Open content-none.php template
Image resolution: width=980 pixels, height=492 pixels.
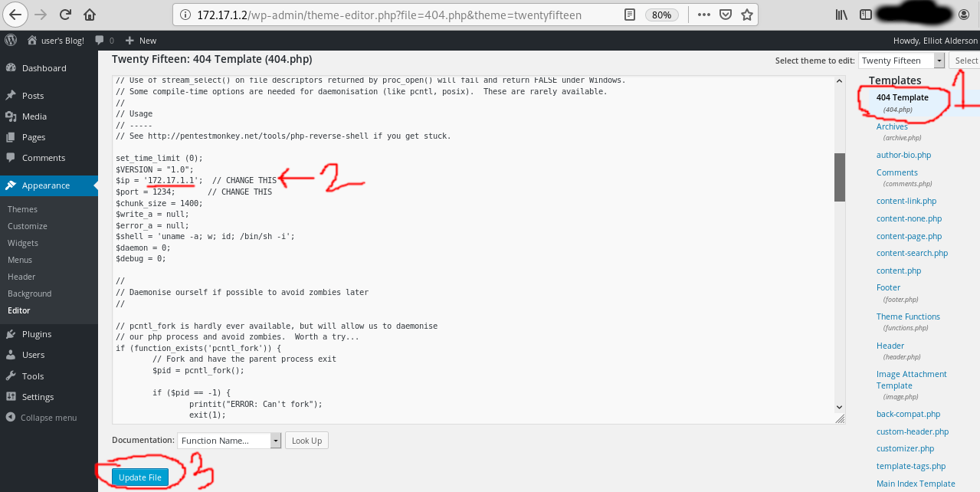click(909, 218)
